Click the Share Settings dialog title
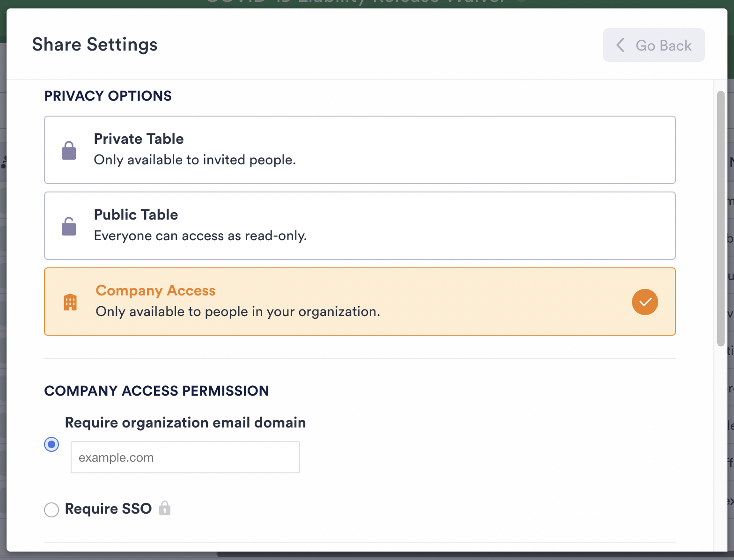734x560 pixels. (x=95, y=44)
